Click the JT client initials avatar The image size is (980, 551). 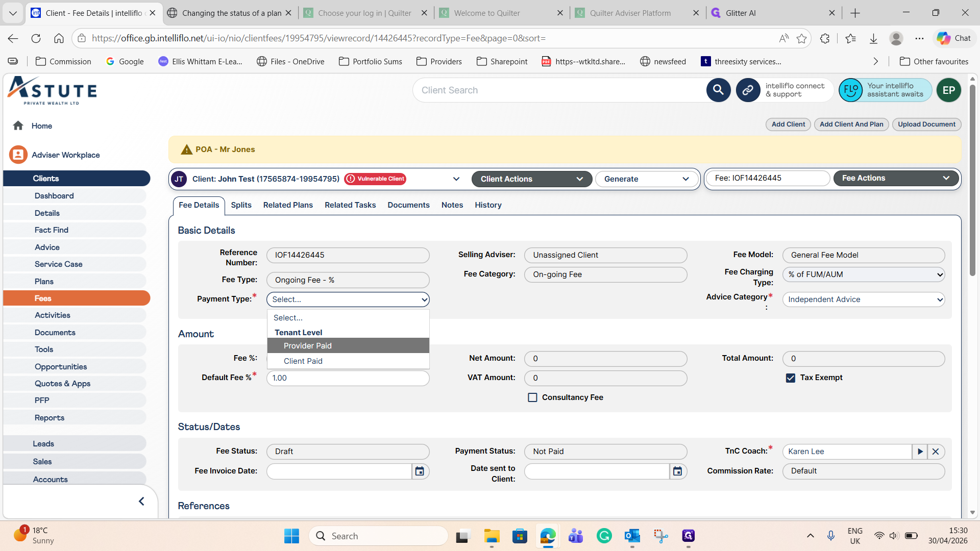[x=179, y=179]
